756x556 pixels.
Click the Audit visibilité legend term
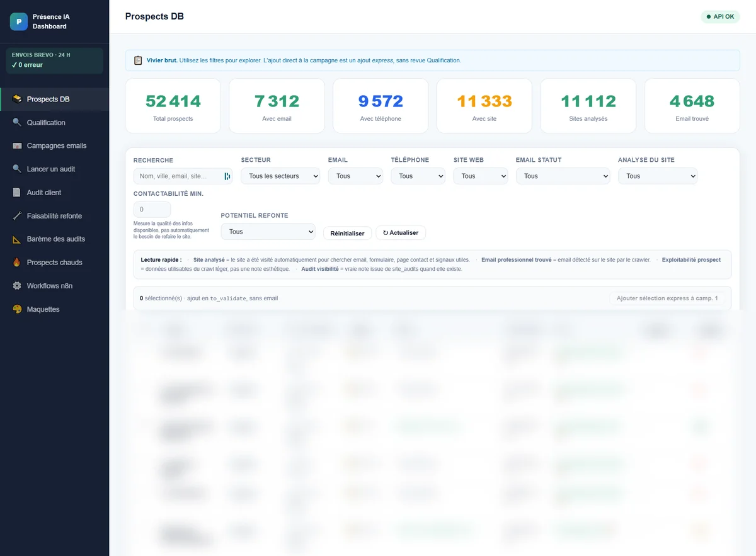point(321,269)
